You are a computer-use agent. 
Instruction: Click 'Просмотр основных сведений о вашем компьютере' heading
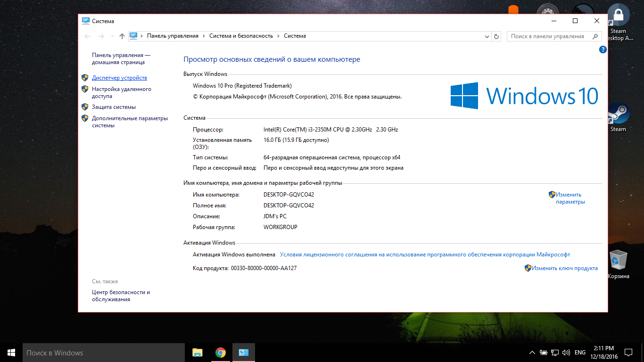272,60
